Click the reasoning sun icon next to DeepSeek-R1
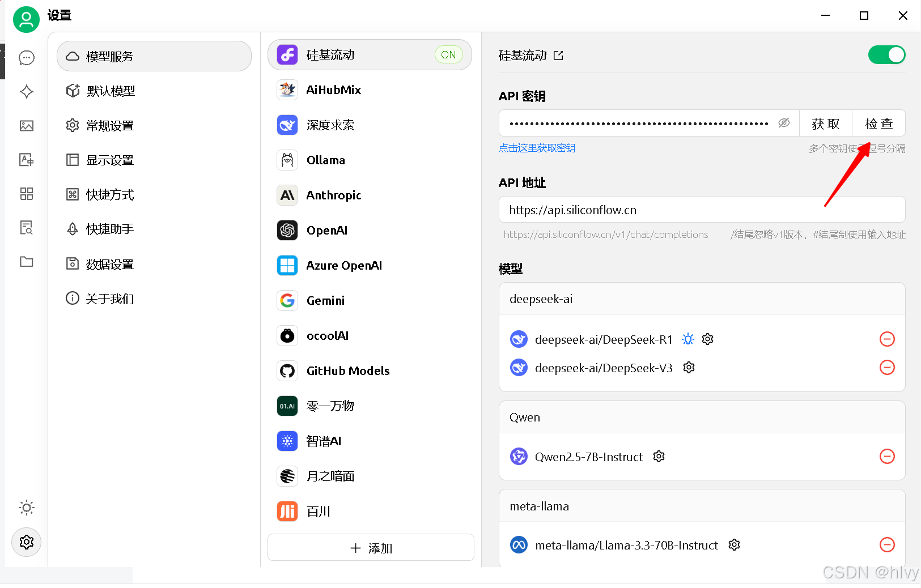Viewport: 921px width, 588px height. (x=688, y=339)
